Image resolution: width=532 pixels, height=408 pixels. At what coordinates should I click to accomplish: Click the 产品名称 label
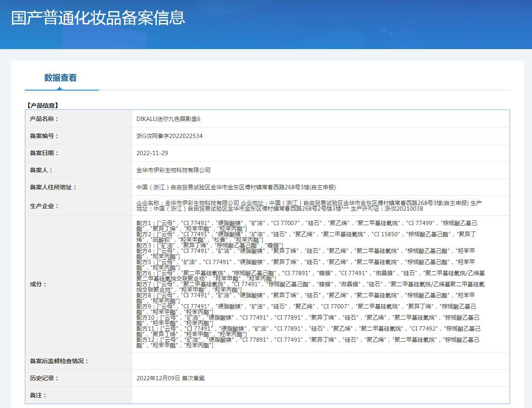(44, 119)
